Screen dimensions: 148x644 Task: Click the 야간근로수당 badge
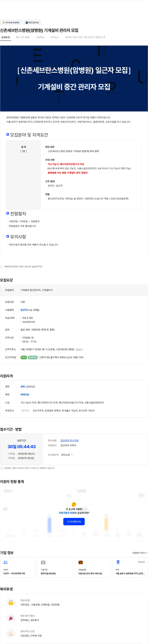coord(32,22)
